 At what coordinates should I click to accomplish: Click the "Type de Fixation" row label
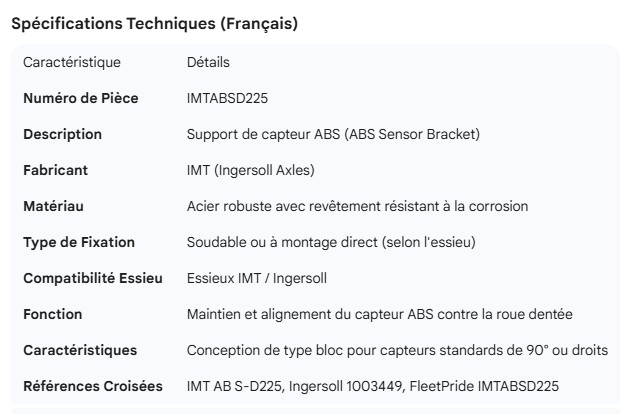coord(79,242)
